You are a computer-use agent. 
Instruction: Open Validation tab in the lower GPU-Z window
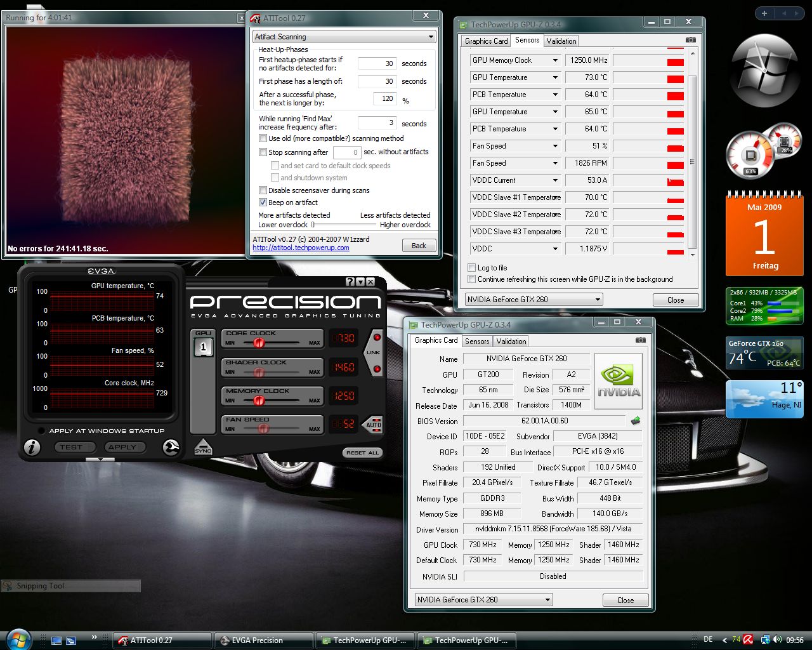pyautogui.click(x=511, y=342)
